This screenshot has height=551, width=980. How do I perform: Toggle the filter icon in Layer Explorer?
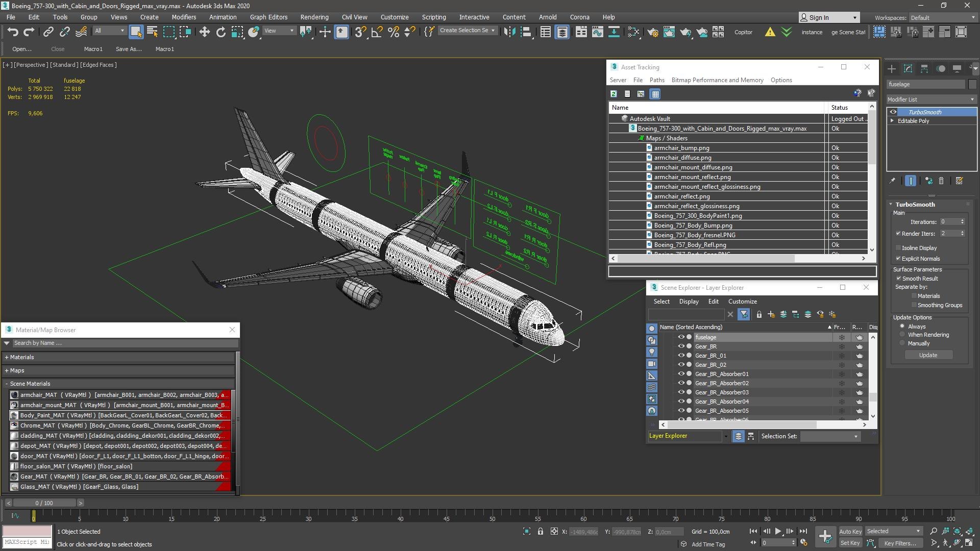(x=744, y=314)
